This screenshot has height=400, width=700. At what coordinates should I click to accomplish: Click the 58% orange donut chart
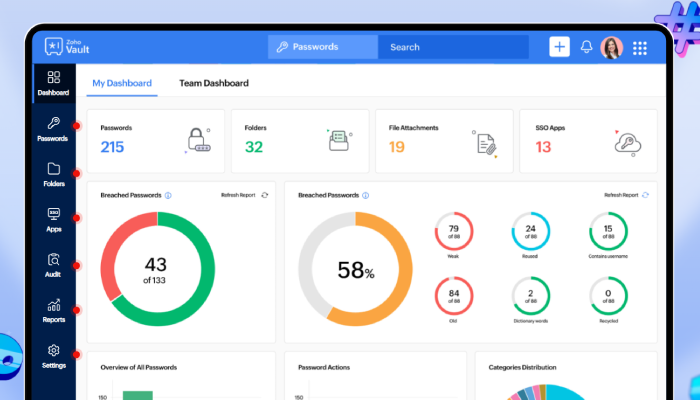(x=355, y=269)
